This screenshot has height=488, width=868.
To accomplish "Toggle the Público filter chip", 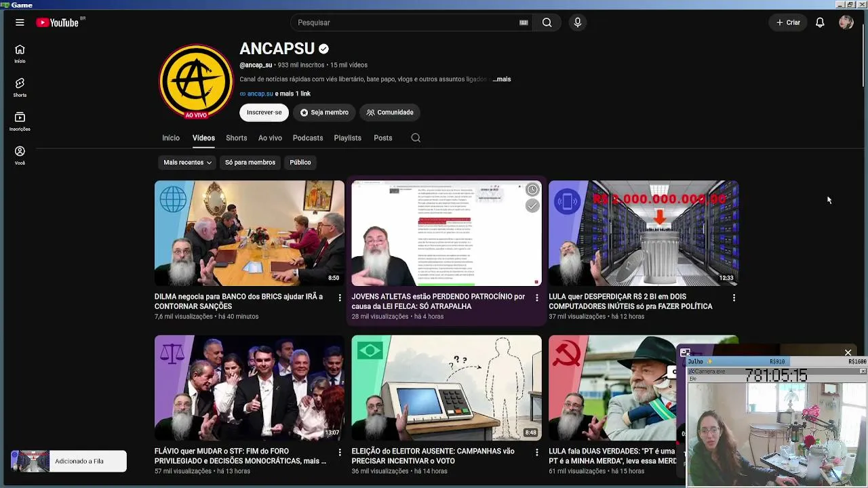I will point(300,163).
